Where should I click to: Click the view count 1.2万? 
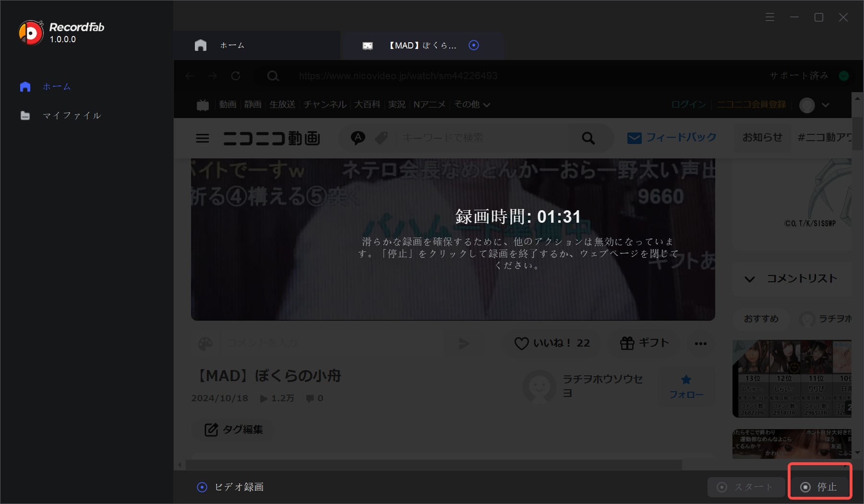[277, 398]
